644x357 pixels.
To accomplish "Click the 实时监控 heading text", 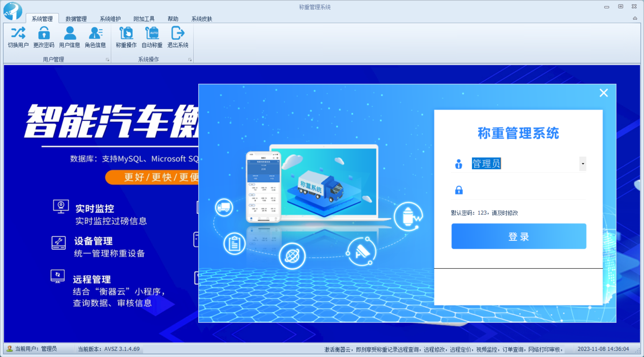I will 95,209.
